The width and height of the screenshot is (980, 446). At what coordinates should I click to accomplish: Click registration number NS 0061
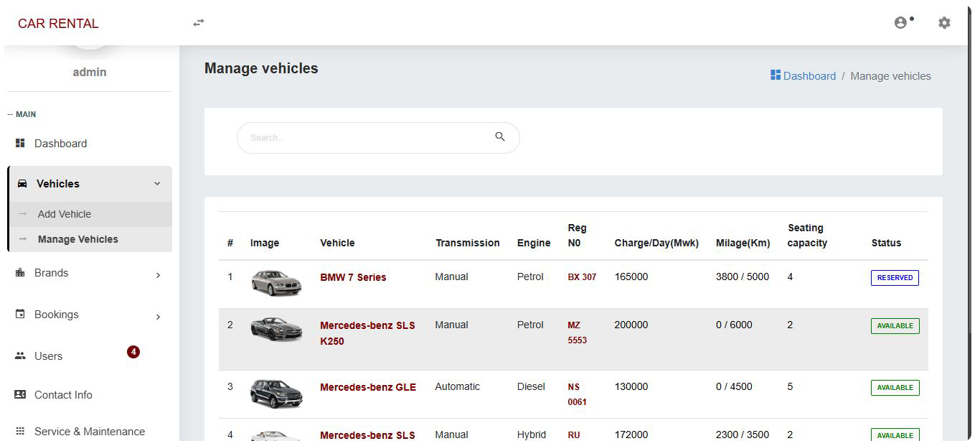(x=578, y=394)
